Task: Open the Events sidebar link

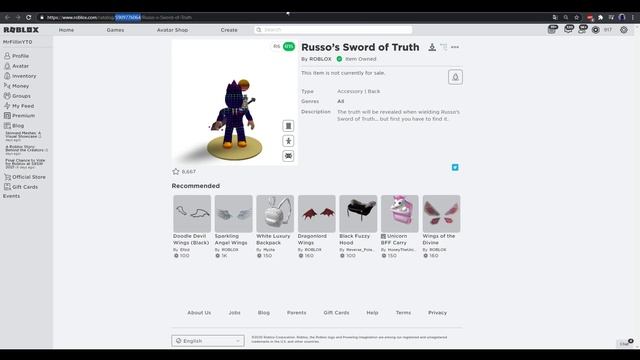Action: tap(11, 196)
